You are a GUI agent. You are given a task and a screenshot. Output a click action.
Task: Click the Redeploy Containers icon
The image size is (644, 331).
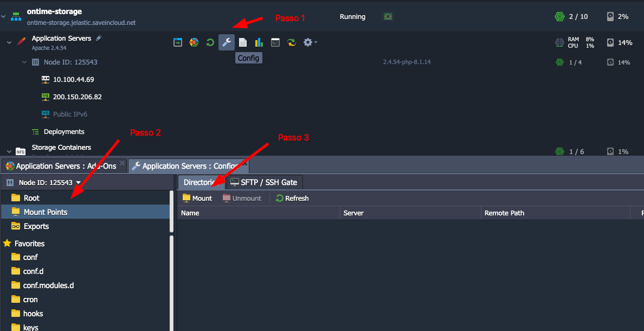click(x=292, y=42)
